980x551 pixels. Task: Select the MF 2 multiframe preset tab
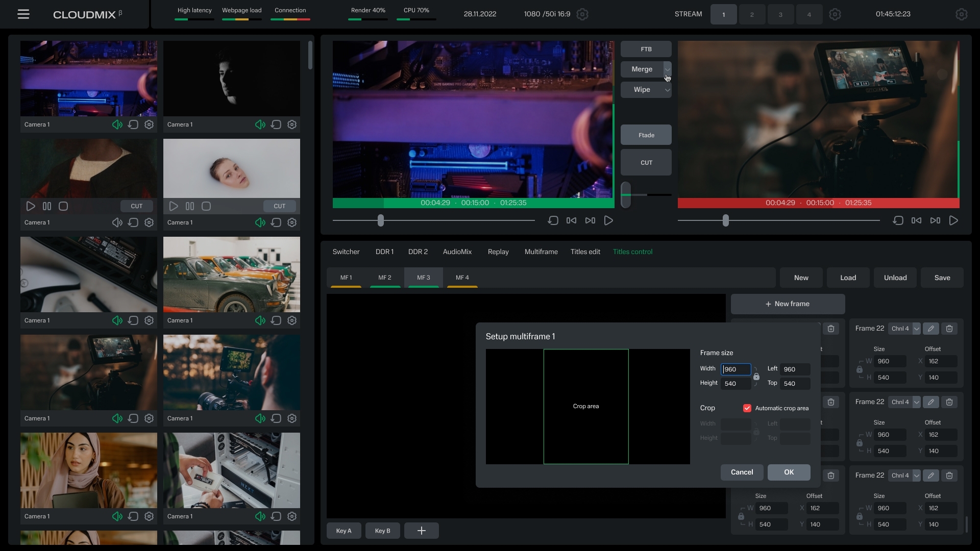pos(384,278)
